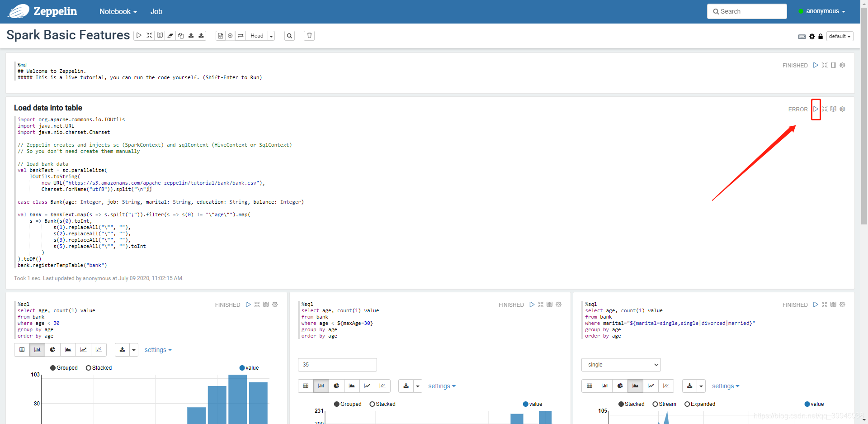Screen dimensions: 868x424
Task: Switch the age<30 chart to table view
Action: [x=22, y=350]
